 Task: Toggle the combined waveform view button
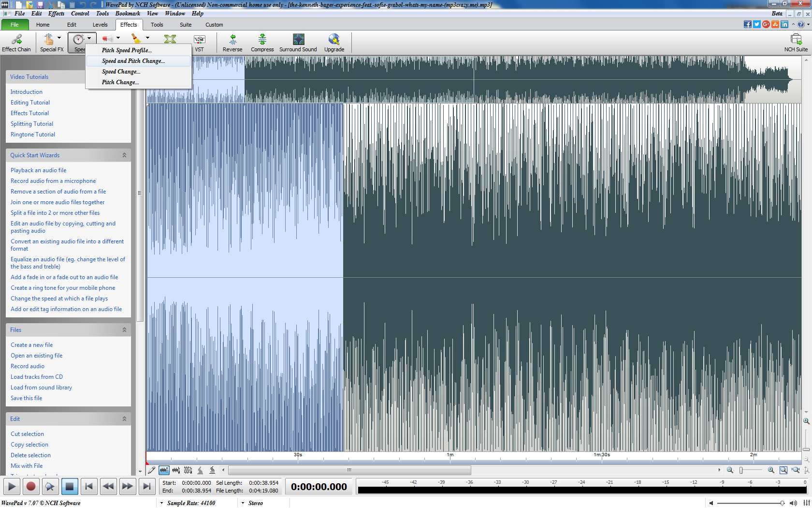[164, 470]
